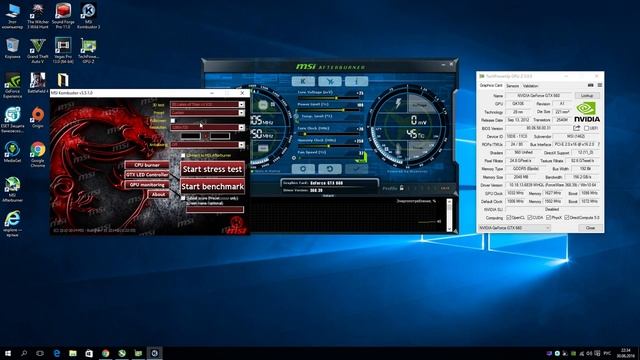Screen dimensions: 640x360
Task: Open the Recycle Bin desktop icon
Action: click(12, 48)
